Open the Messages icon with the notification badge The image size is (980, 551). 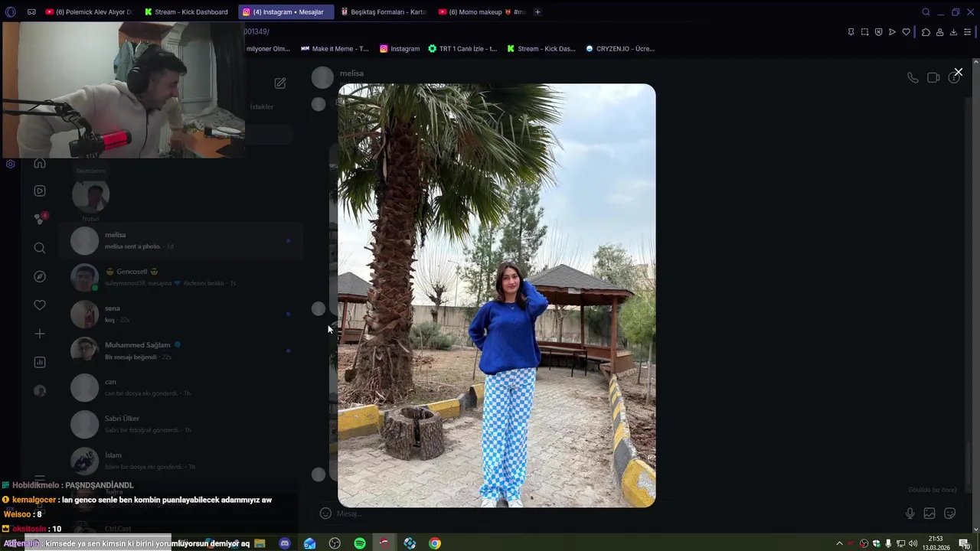click(x=40, y=219)
